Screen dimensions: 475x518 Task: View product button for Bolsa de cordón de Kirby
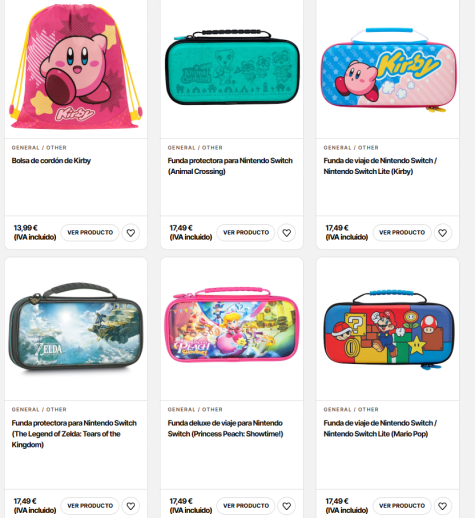pyautogui.click(x=90, y=233)
